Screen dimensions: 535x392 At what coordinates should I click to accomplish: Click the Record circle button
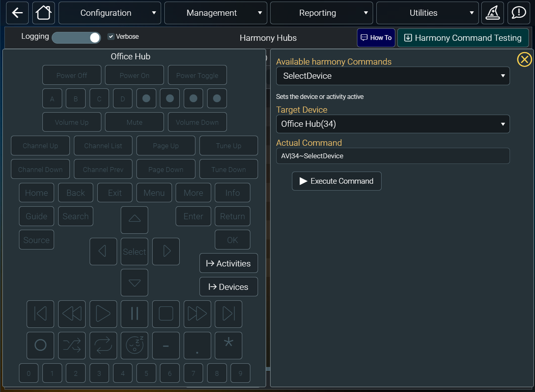pyautogui.click(x=40, y=345)
